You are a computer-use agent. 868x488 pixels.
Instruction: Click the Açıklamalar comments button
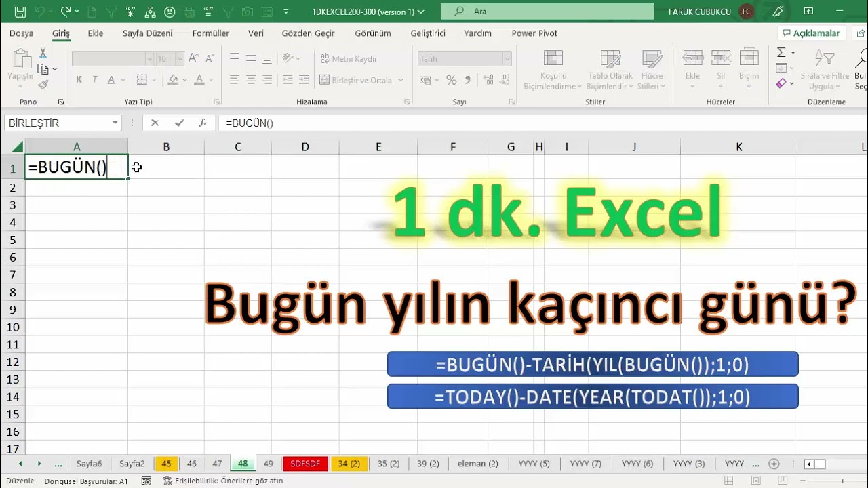[x=811, y=33]
